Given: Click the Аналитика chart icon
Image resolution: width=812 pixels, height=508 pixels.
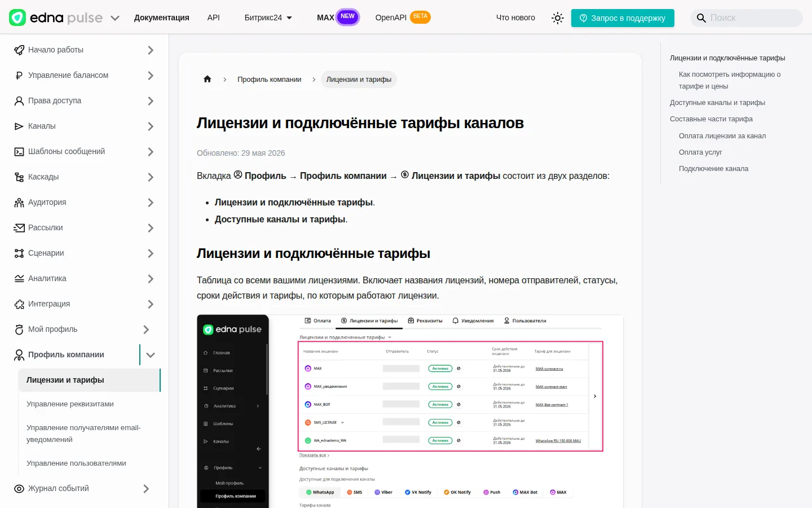Looking at the screenshot, I should coord(19,279).
